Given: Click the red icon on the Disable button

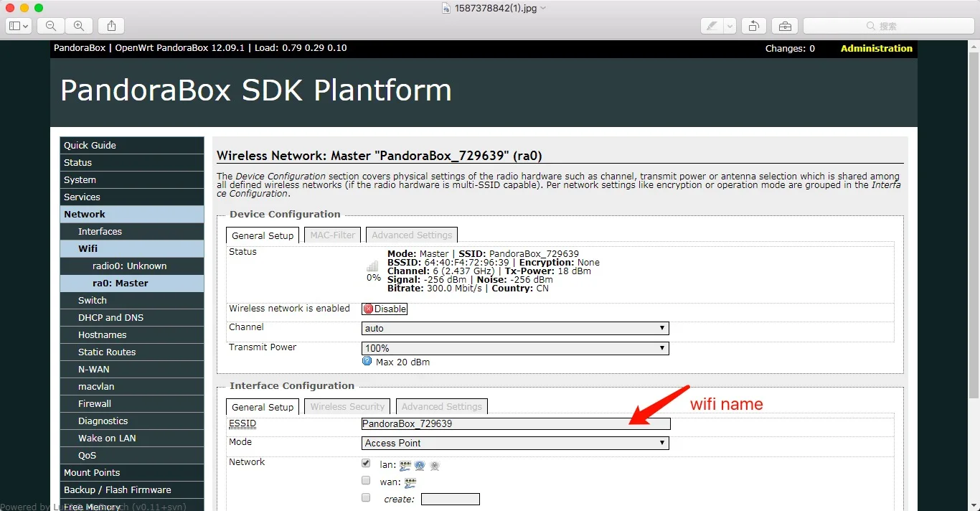Looking at the screenshot, I should [369, 309].
